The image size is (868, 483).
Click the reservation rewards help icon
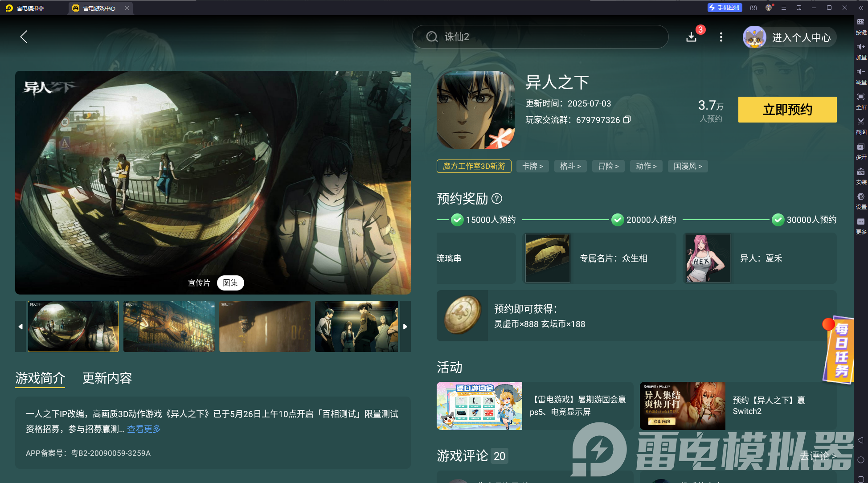point(497,199)
